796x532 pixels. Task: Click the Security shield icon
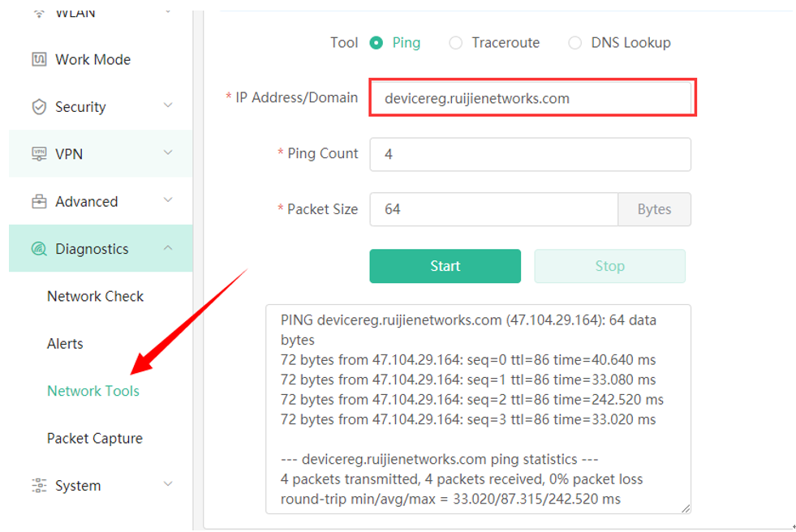(39, 106)
